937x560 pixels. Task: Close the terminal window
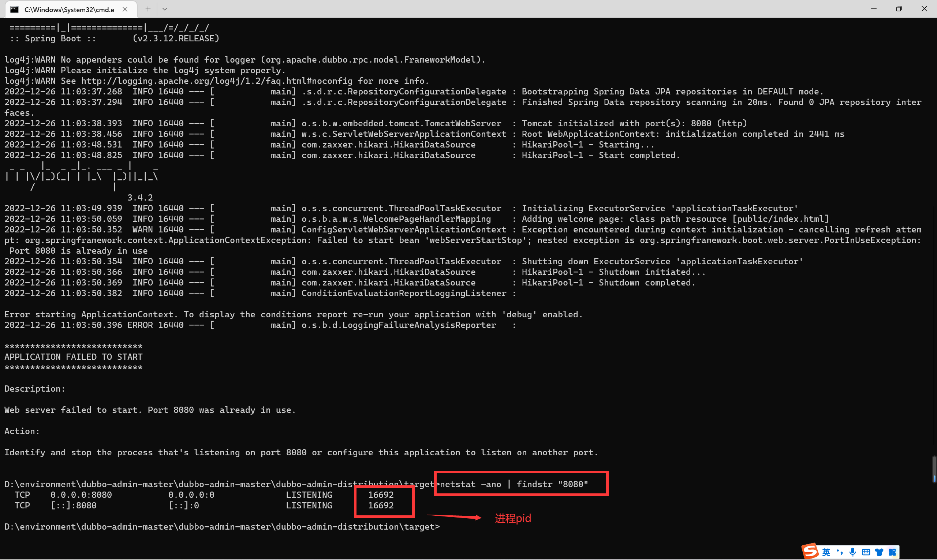click(924, 9)
